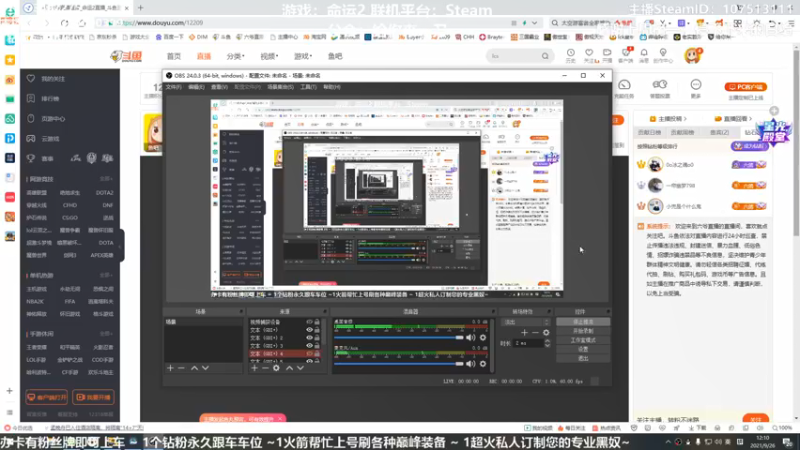Move selected source up in sources list

289,368
